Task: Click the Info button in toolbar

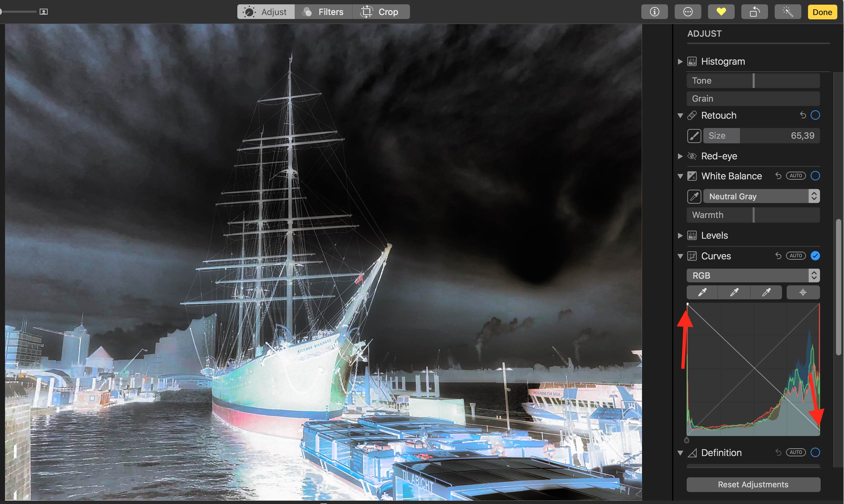Action: (x=654, y=12)
